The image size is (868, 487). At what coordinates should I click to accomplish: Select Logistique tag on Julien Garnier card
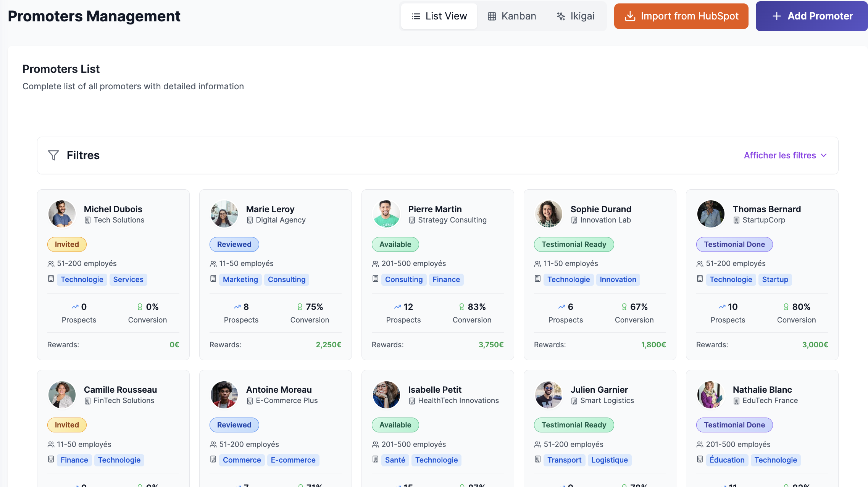(610, 460)
